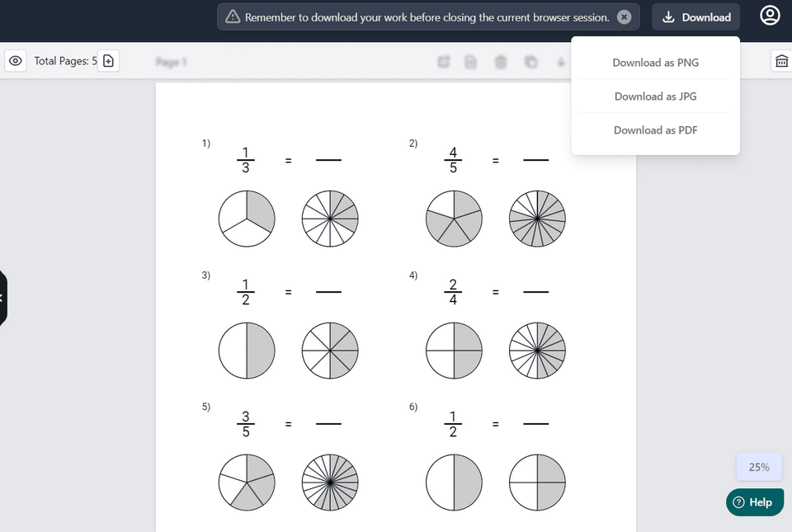Click the copy page document icon
This screenshot has height=532, width=792.
point(470,61)
